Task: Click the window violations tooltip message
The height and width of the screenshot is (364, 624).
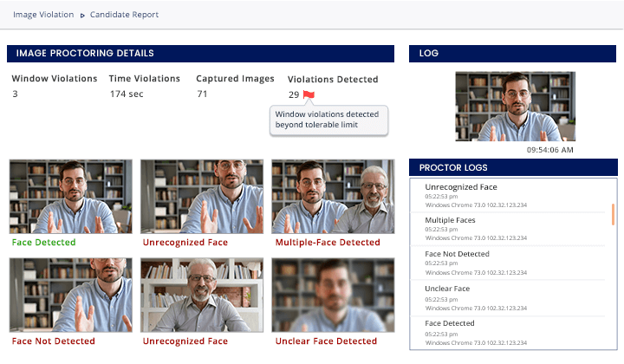Action: (328, 120)
